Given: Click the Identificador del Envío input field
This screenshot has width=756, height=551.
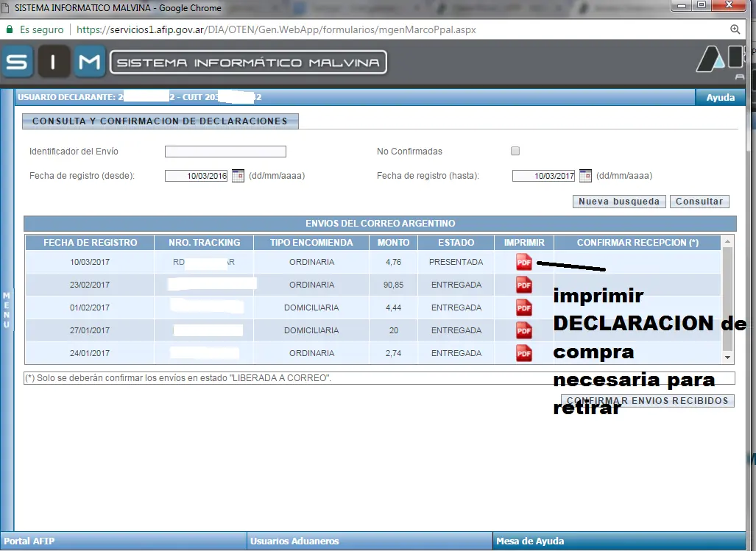Looking at the screenshot, I should [226, 152].
